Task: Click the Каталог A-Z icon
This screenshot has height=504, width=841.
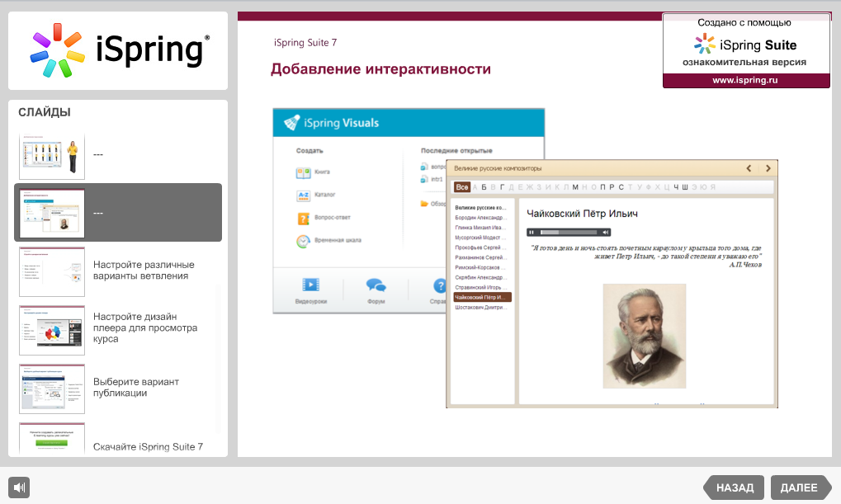Action: coord(303,195)
